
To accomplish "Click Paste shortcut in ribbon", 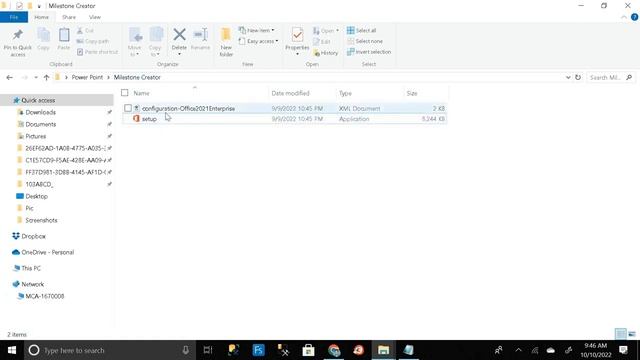I will point(98,52).
